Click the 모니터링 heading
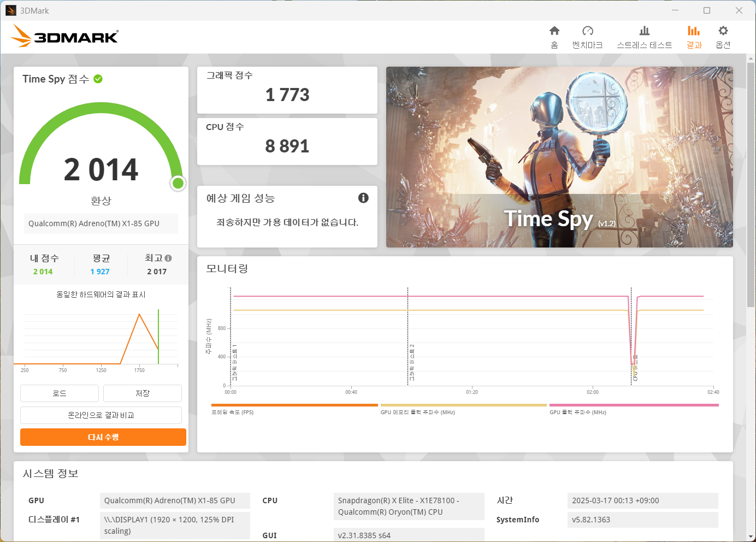 (x=227, y=268)
